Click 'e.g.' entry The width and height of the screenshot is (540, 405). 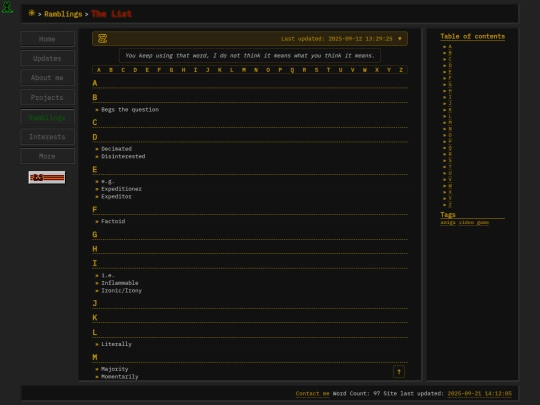107,181
